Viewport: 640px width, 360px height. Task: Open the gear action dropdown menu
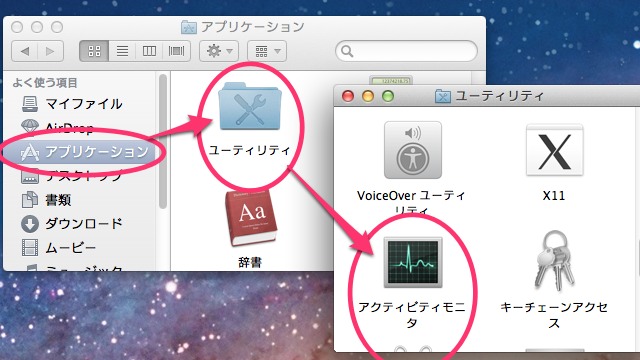[219, 51]
